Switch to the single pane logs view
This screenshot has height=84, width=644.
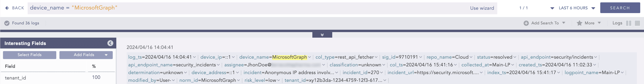tap(637, 23)
